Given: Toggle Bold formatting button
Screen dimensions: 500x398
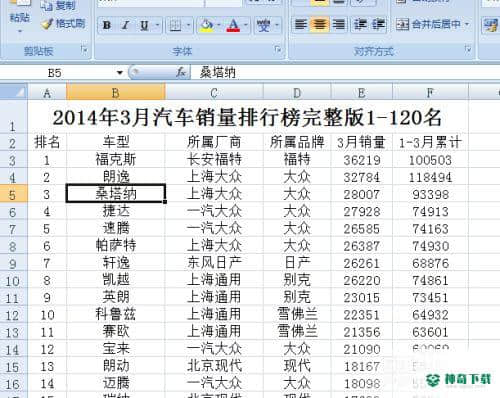Looking at the screenshot, I should (107, 25).
